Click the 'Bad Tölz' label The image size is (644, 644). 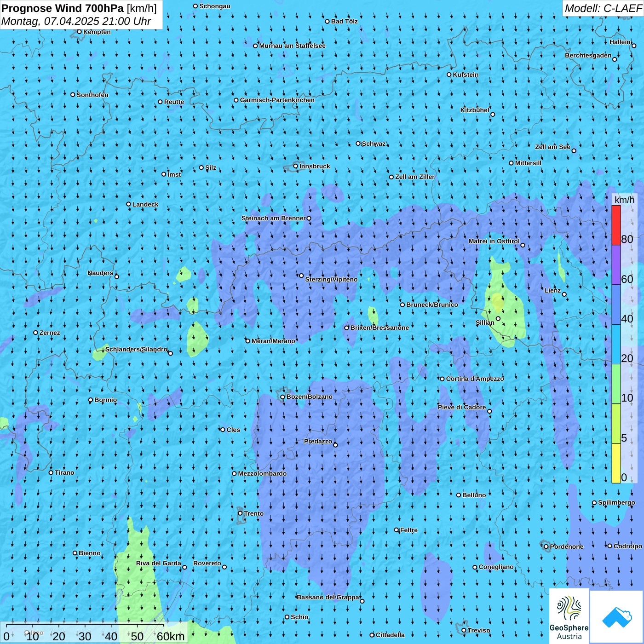coord(345,21)
